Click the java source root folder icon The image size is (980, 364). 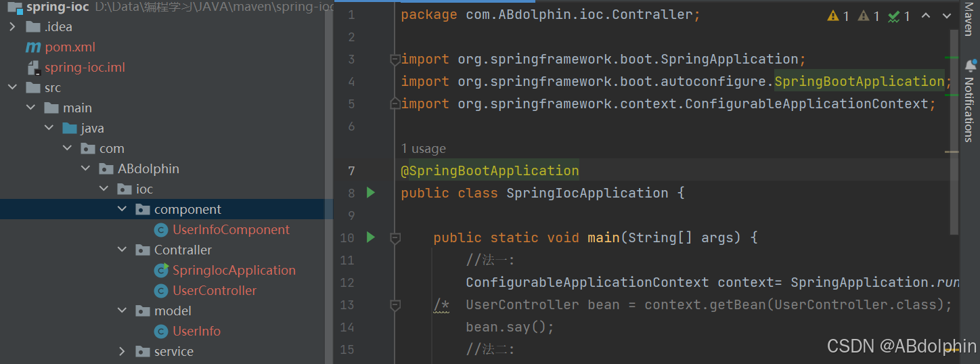pos(70,129)
